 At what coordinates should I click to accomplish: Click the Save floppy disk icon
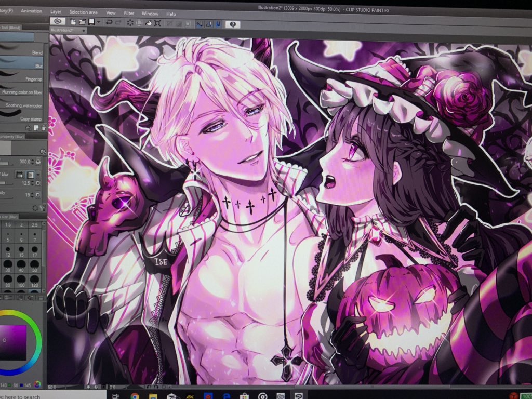[91, 22]
